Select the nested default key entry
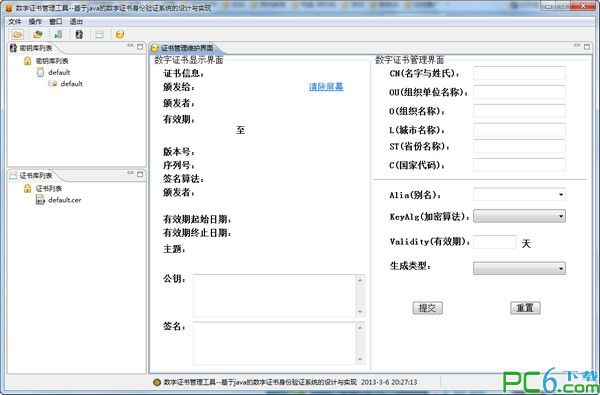The width and height of the screenshot is (600, 395). [x=72, y=83]
